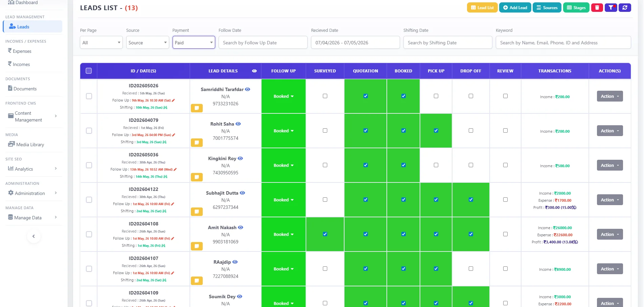Uncheck Surveyed for Amit Nakash

[x=325, y=234]
